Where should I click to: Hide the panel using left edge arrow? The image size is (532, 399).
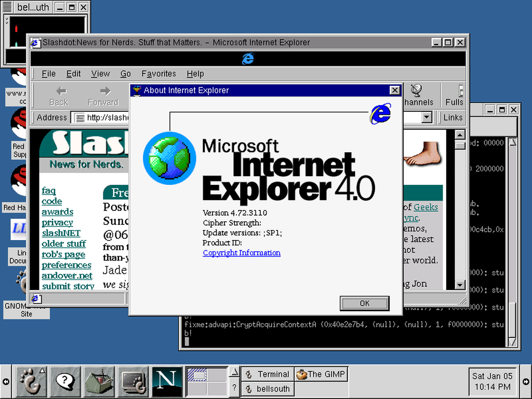pos(5,382)
